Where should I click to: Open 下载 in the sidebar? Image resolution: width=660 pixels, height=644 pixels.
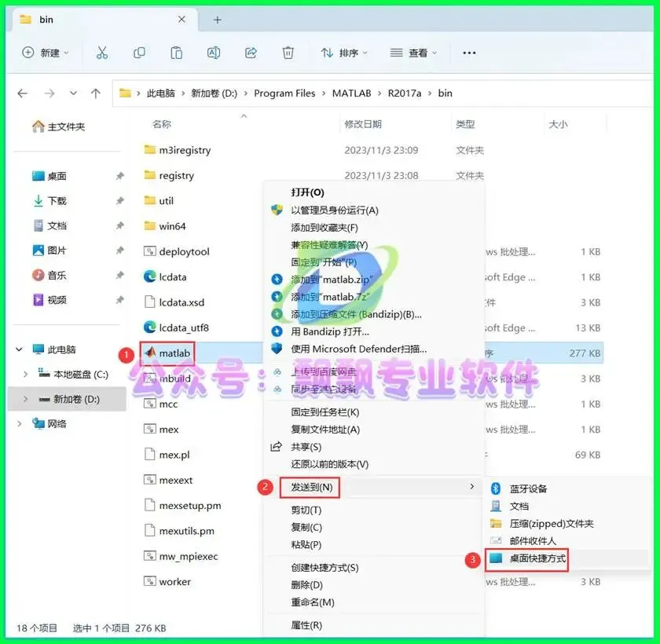coord(49,200)
